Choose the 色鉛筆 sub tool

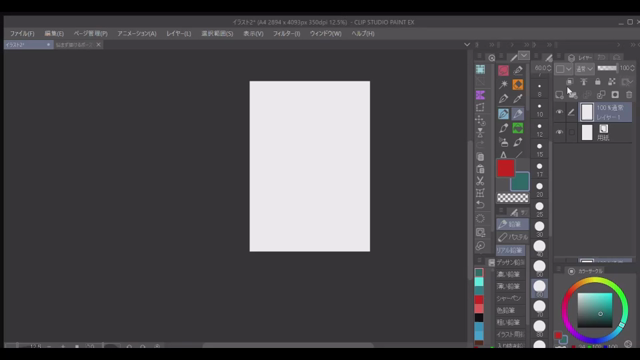pos(510,311)
